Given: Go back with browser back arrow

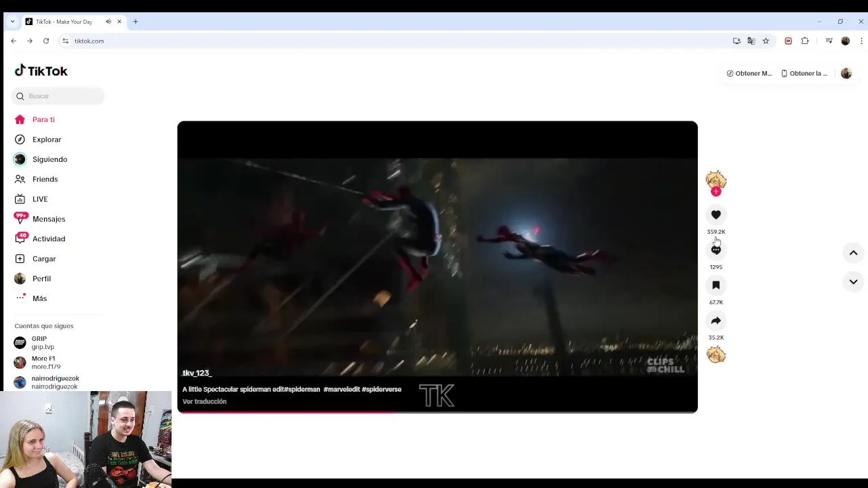Looking at the screenshot, I should point(14,41).
